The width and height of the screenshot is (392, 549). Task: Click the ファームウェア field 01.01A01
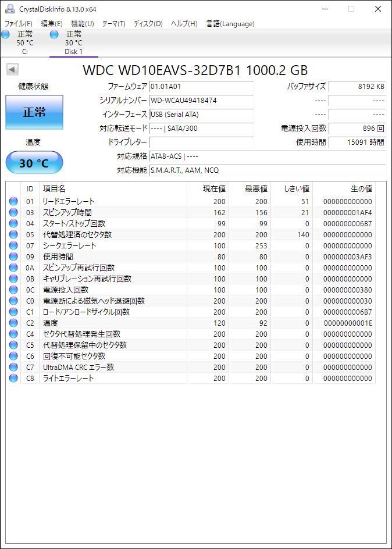[201, 86]
